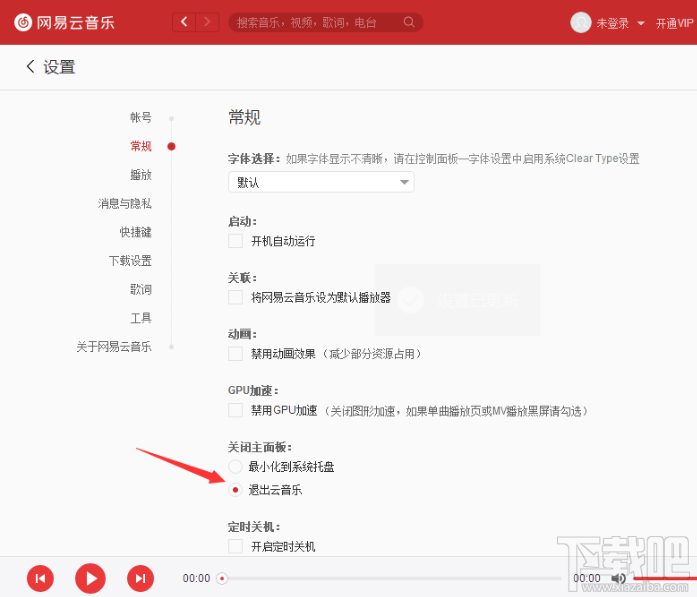Go to 消息与隐私 settings
This screenshot has height=597, width=697.
125,204
